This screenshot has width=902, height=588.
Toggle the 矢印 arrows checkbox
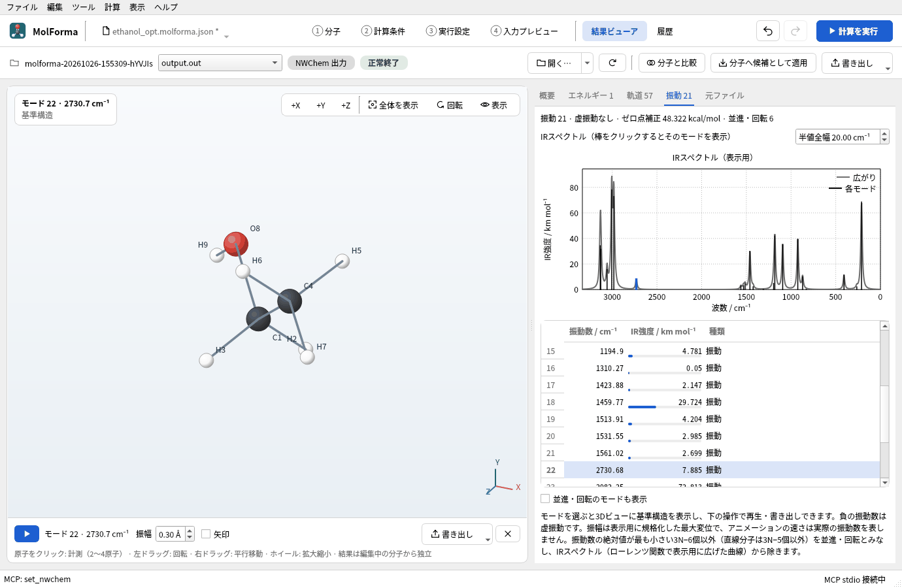pos(206,534)
